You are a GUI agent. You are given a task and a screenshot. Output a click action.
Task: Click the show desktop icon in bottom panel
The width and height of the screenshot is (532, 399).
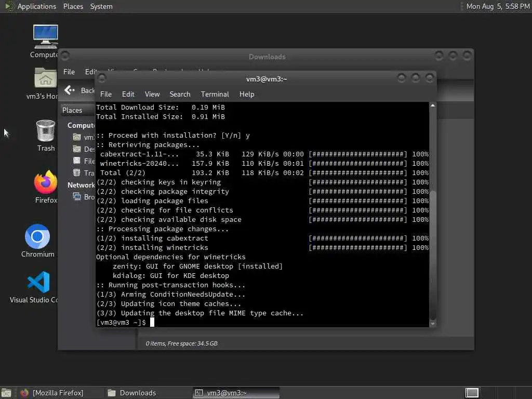click(x=6, y=393)
